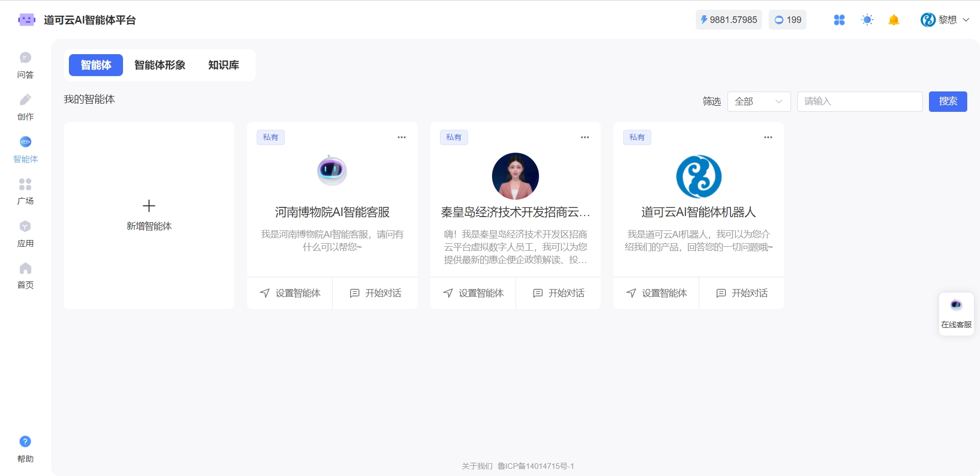Open the 黎想 user account dropdown
This screenshot has height=476, width=980.
[944, 20]
